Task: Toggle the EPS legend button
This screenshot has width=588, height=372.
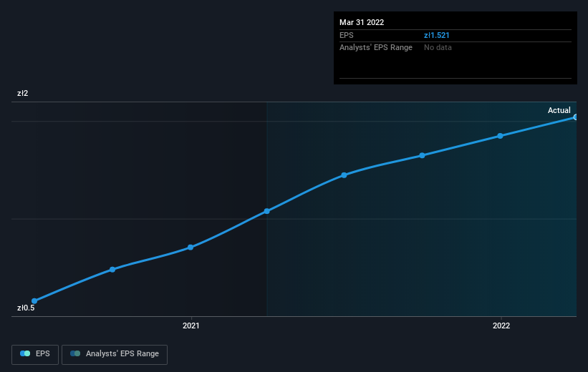Action: tap(35, 354)
